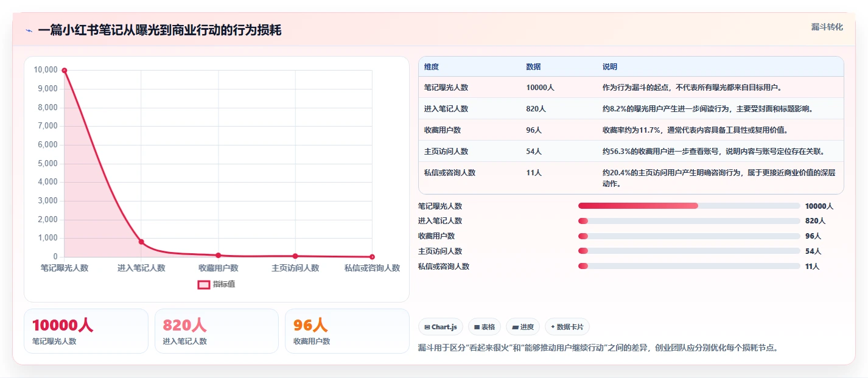
Task: Click the description starting 约20.4%的主页访问用户
Action: (x=718, y=178)
